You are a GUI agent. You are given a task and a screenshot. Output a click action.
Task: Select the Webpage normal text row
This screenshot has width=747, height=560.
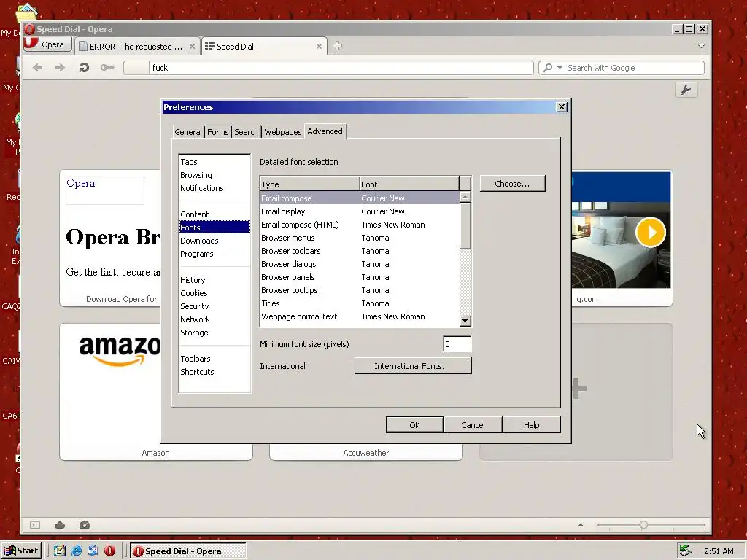click(x=360, y=316)
